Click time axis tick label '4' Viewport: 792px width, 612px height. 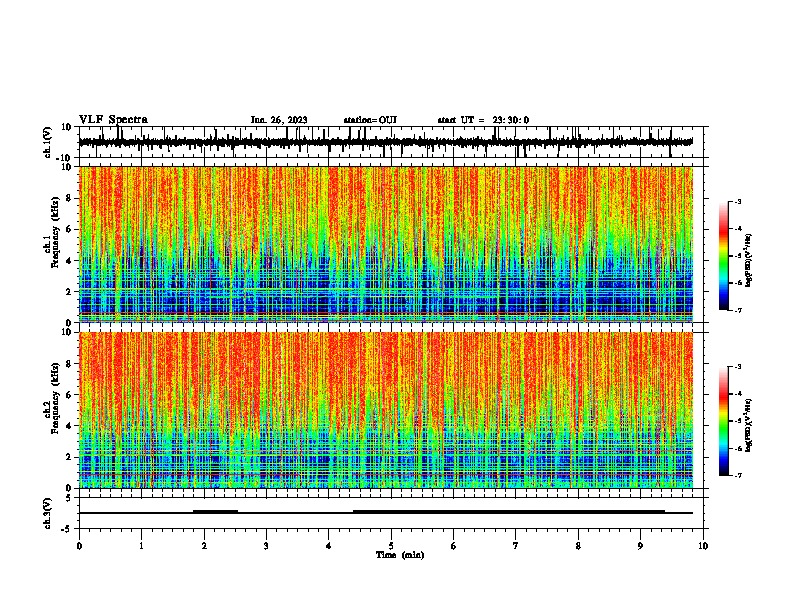(x=329, y=546)
